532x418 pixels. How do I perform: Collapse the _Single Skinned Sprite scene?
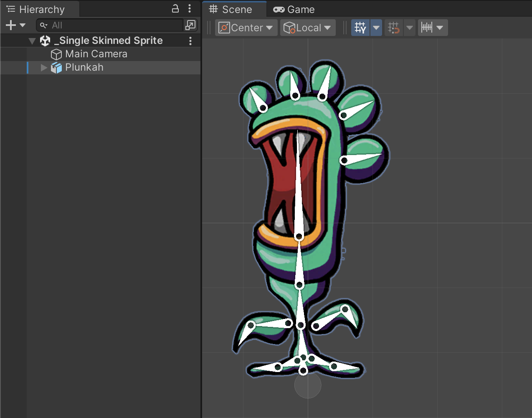(x=32, y=41)
